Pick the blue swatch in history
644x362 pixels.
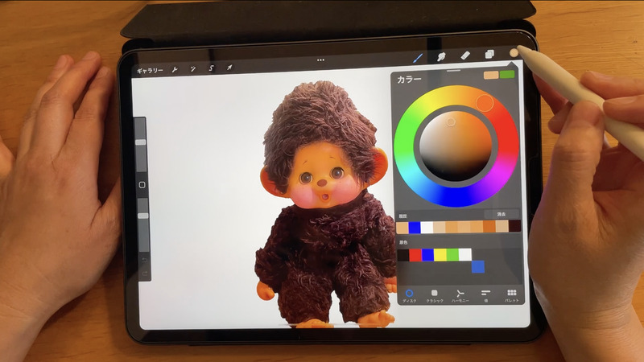415,228
